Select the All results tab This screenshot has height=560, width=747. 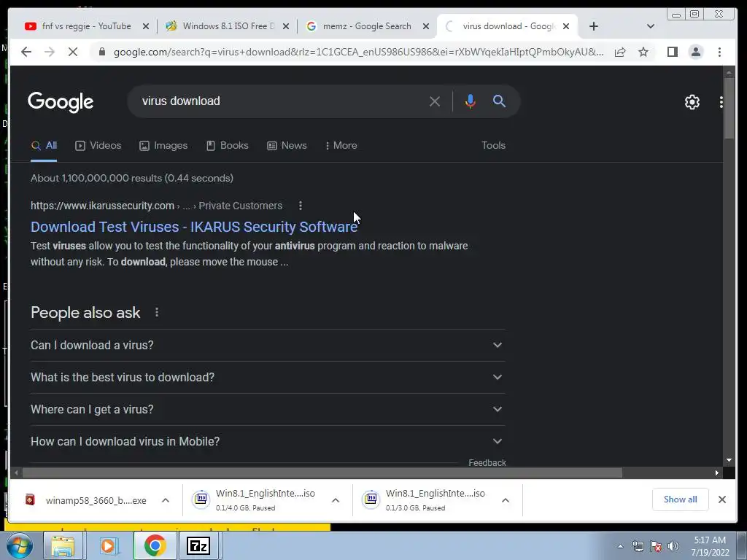[44, 146]
